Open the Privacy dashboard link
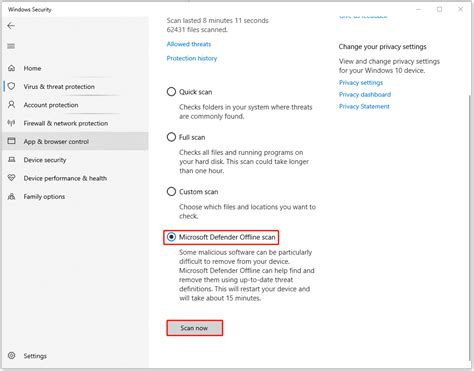Viewport: 474px width, 371px height. (x=365, y=94)
